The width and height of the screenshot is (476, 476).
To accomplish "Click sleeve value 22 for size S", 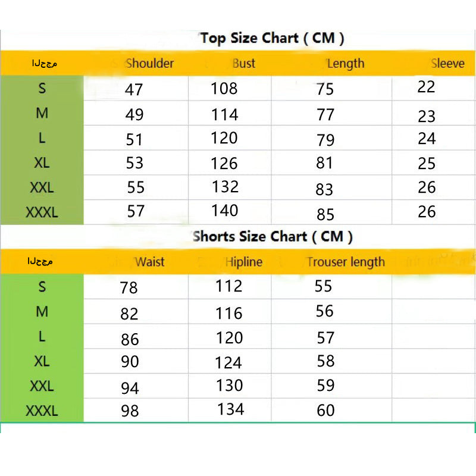I will pyautogui.click(x=426, y=87).
